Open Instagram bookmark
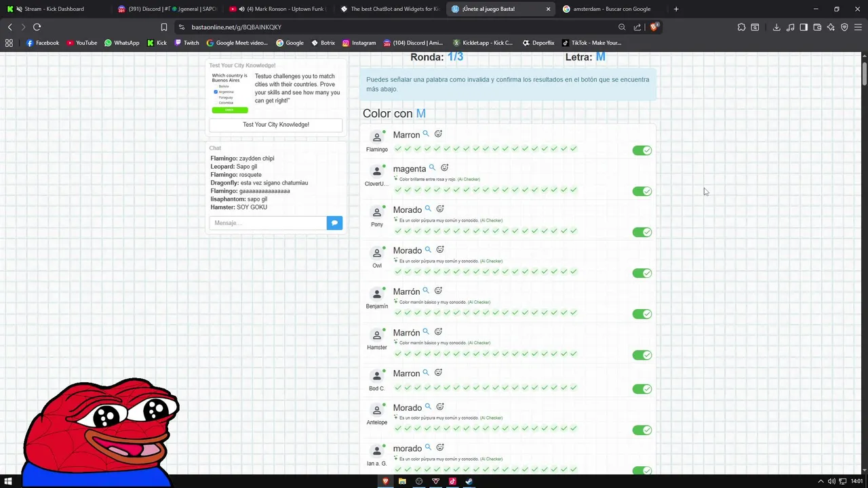The image size is (868, 488). tap(359, 43)
